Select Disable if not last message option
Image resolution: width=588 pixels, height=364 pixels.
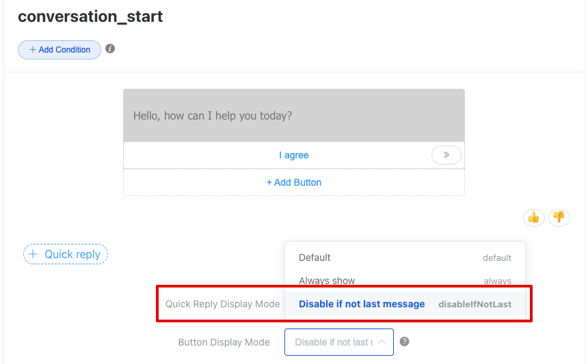point(362,304)
